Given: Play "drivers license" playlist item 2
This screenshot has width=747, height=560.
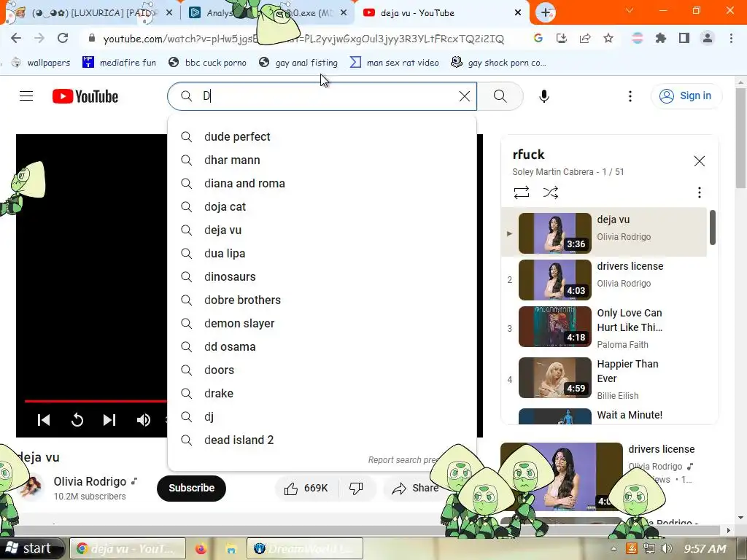Looking at the screenshot, I should click(604, 279).
